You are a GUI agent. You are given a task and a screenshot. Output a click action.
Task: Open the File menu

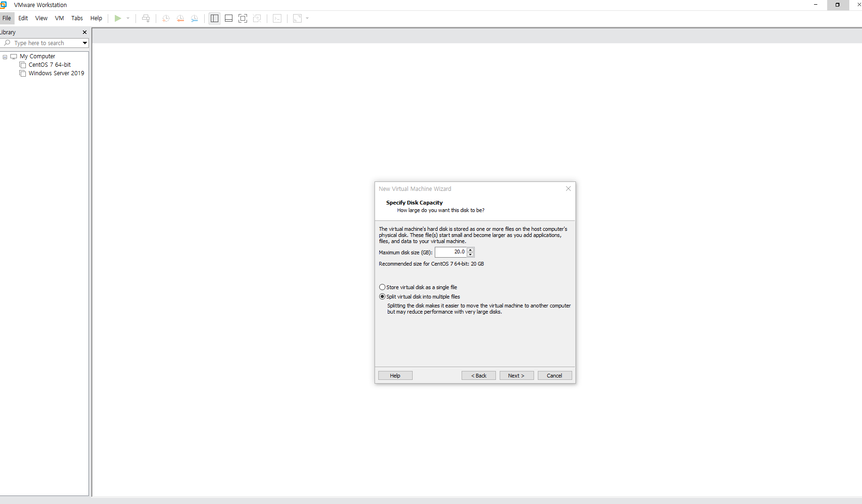pyautogui.click(x=7, y=18)
